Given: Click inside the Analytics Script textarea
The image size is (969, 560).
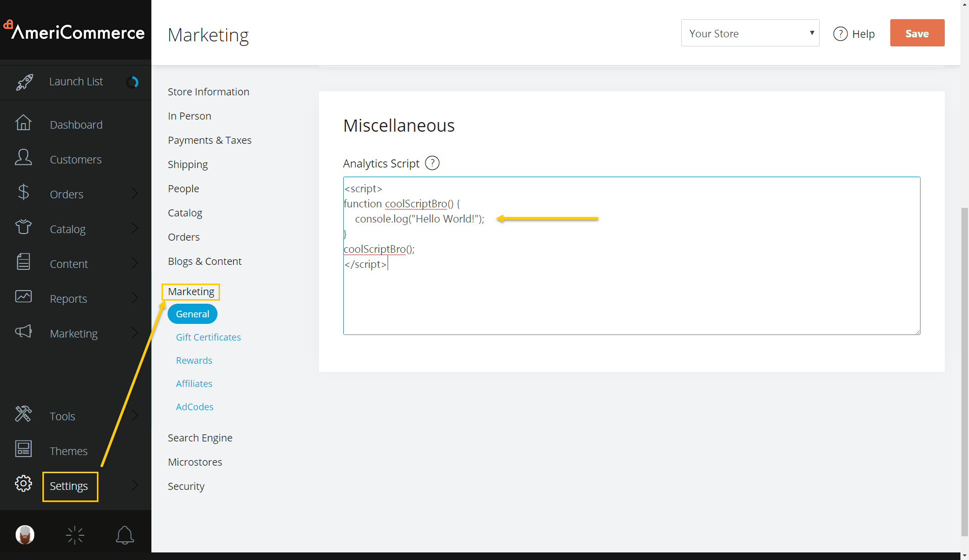Looking at the screenshot, I should click(631, 298).
